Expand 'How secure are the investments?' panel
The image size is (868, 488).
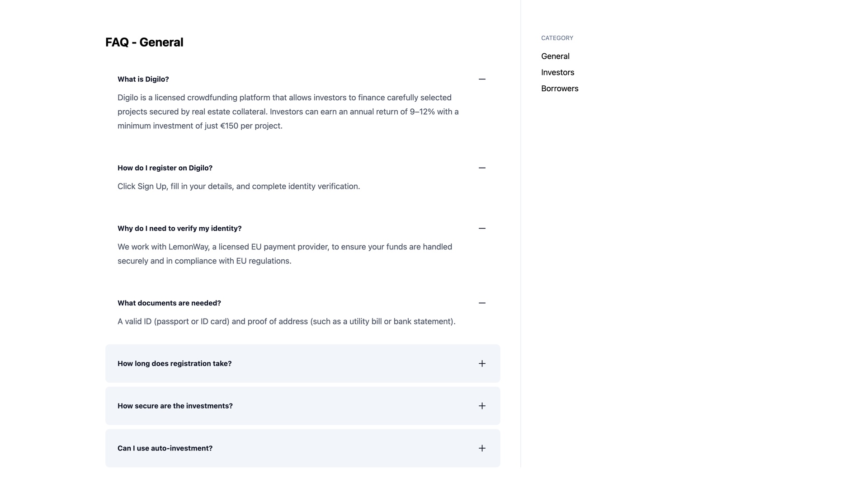click(302, 406)
